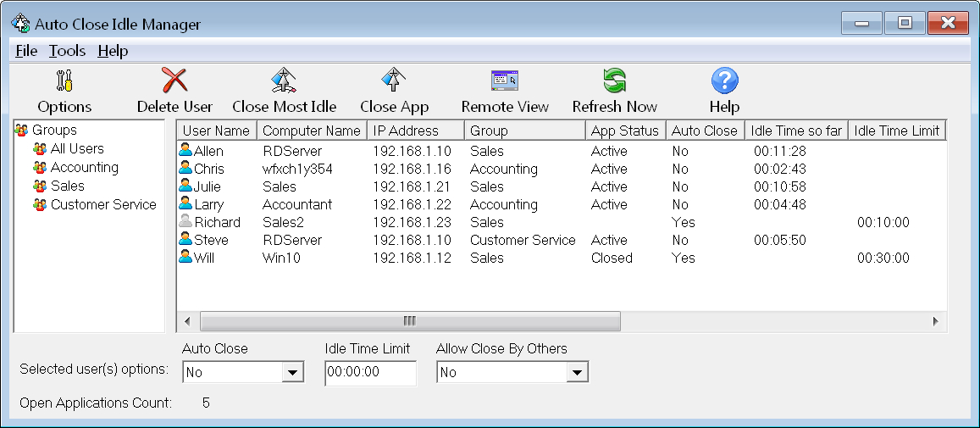The height and width of the screenshot is (428, 980).
Task: Click the scrollbar right arrow
Action: 936,321
